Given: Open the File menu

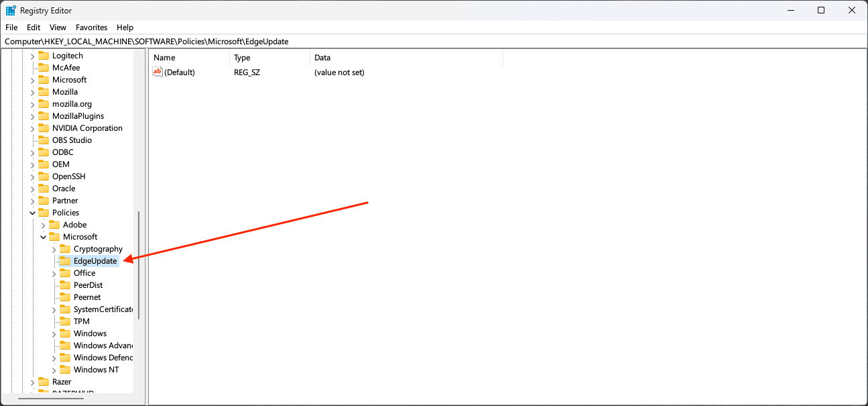Looking at the screenshot, I should [x=11, y=28].
